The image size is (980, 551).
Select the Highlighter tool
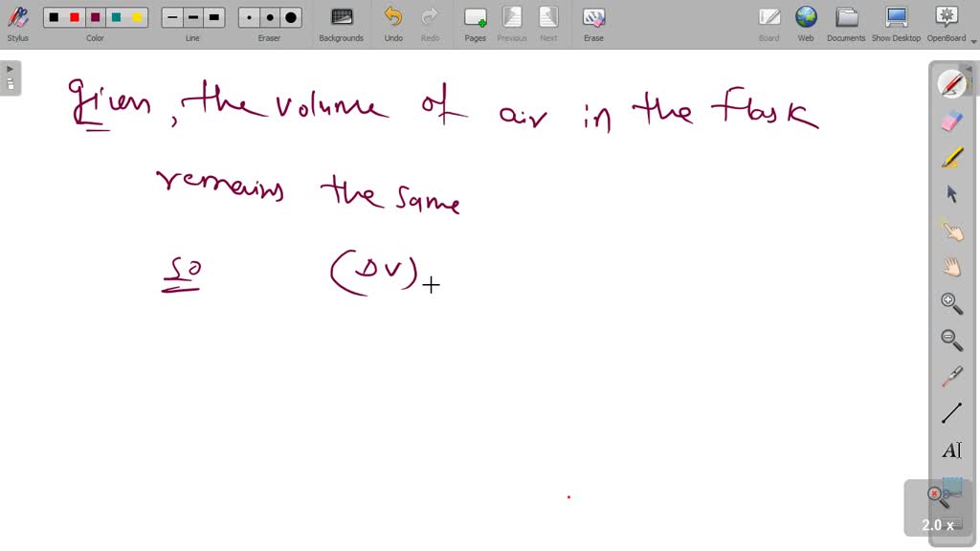(x=951, y=158)
